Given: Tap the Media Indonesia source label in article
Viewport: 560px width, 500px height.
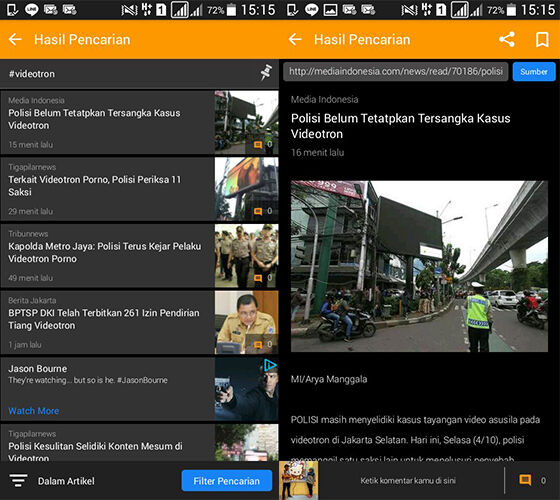Looking at the screenshot, I should pos(324,99).
